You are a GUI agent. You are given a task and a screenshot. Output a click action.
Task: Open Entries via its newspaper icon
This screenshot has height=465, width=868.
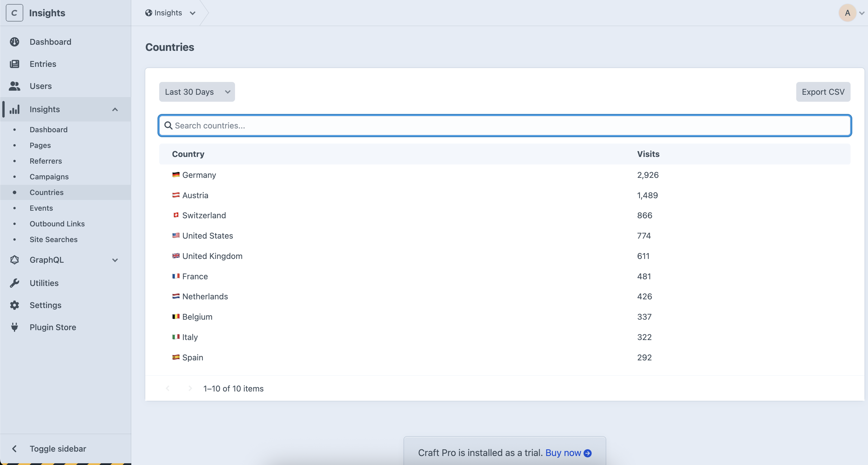click(15, 64)
